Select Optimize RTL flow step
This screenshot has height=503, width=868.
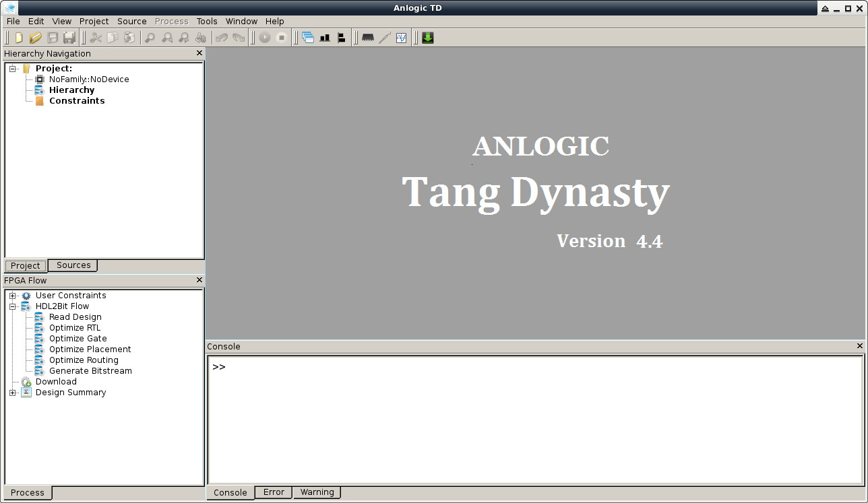75,328
